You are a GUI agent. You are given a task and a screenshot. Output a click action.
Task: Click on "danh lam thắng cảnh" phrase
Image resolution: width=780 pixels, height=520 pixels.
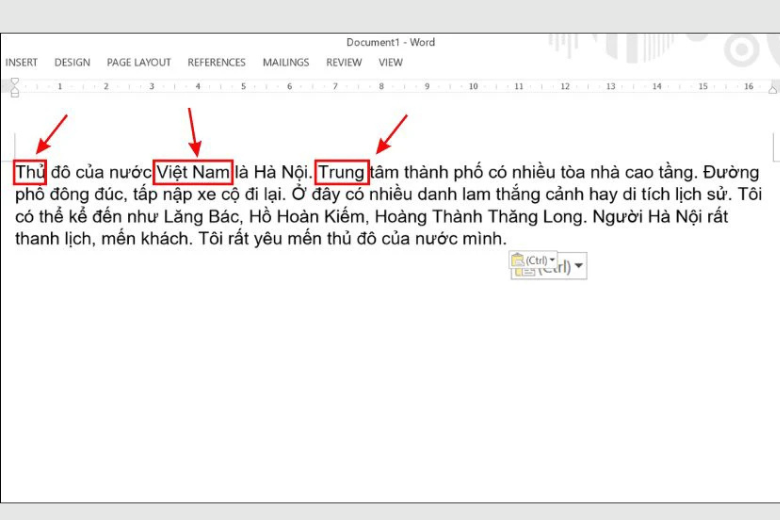[501, 195]
